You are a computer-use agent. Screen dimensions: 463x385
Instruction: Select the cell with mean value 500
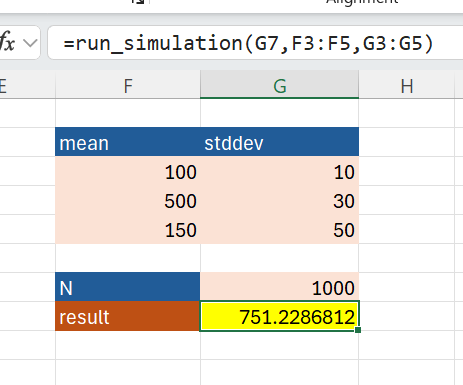(x=128, y=200)
